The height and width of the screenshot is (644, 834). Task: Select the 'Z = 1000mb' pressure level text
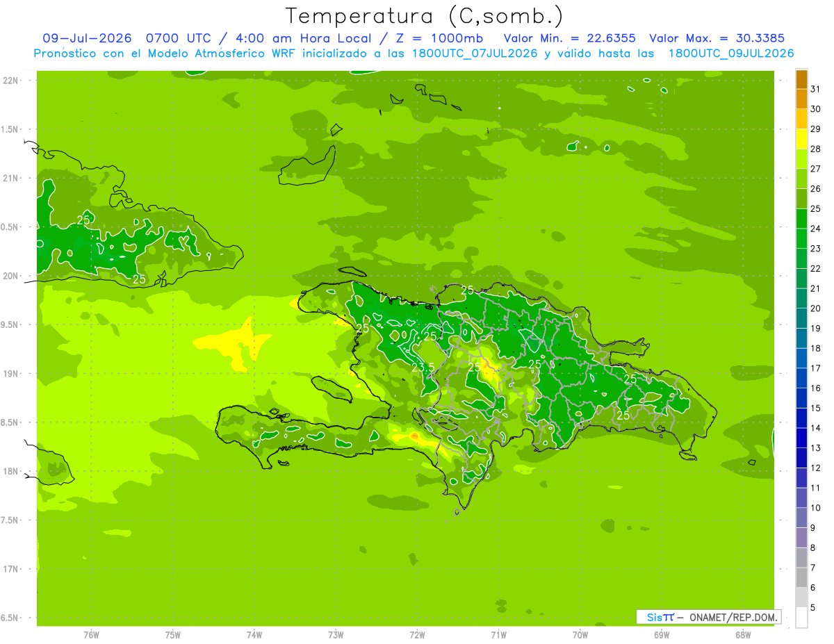pos(439,38)
